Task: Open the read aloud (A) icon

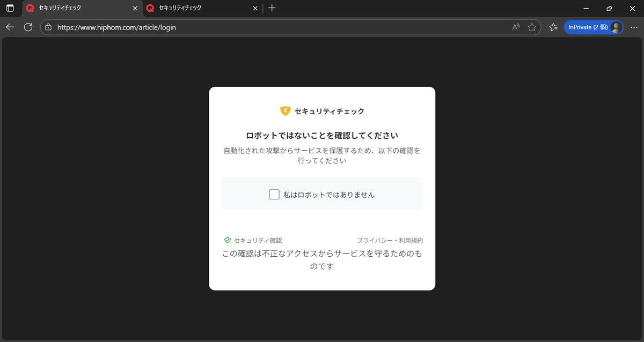Action: (515, 27)
